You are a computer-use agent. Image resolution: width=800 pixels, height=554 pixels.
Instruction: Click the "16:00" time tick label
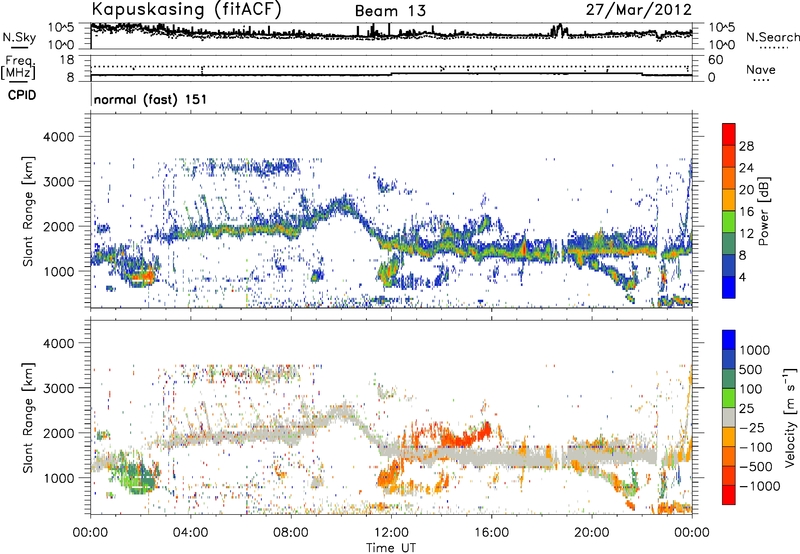pyautogui.click(x=491, y=533)
